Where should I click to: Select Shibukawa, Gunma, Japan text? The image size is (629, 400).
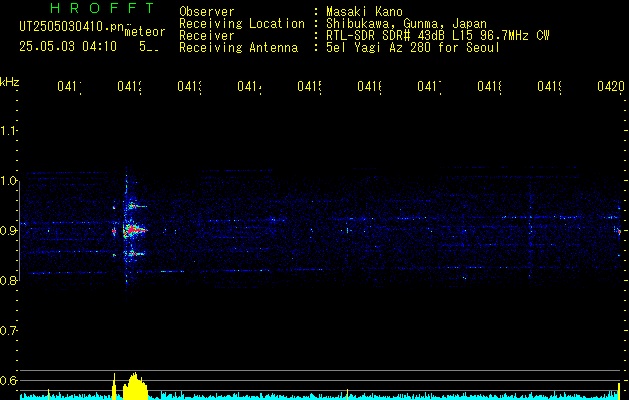pos(406,24)
